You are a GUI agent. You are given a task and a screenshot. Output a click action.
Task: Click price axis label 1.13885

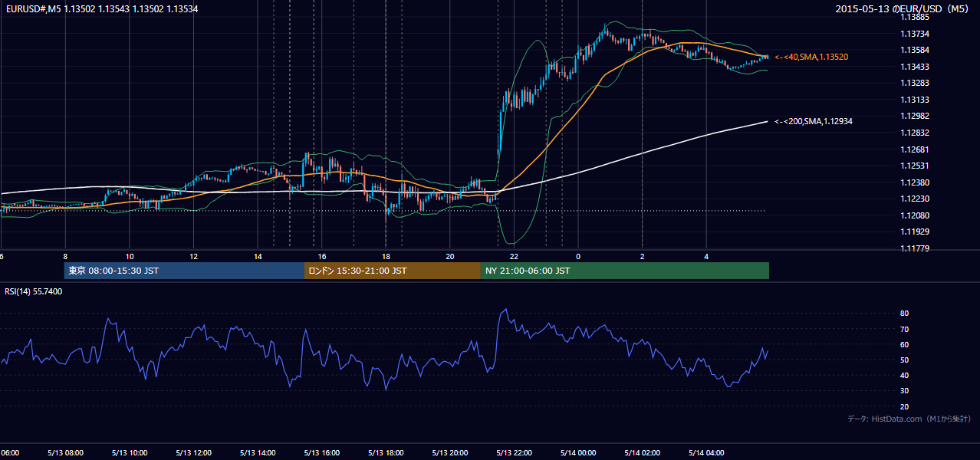click(915, 17)
